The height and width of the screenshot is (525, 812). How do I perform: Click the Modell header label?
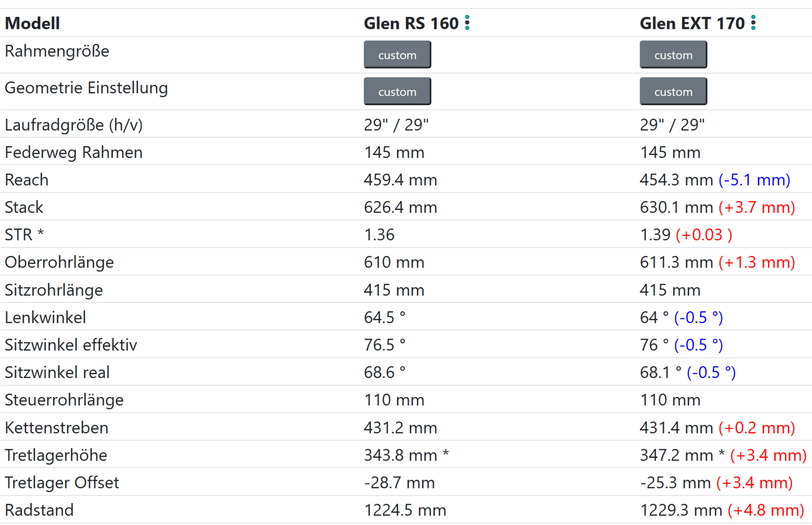click(32, 23)
